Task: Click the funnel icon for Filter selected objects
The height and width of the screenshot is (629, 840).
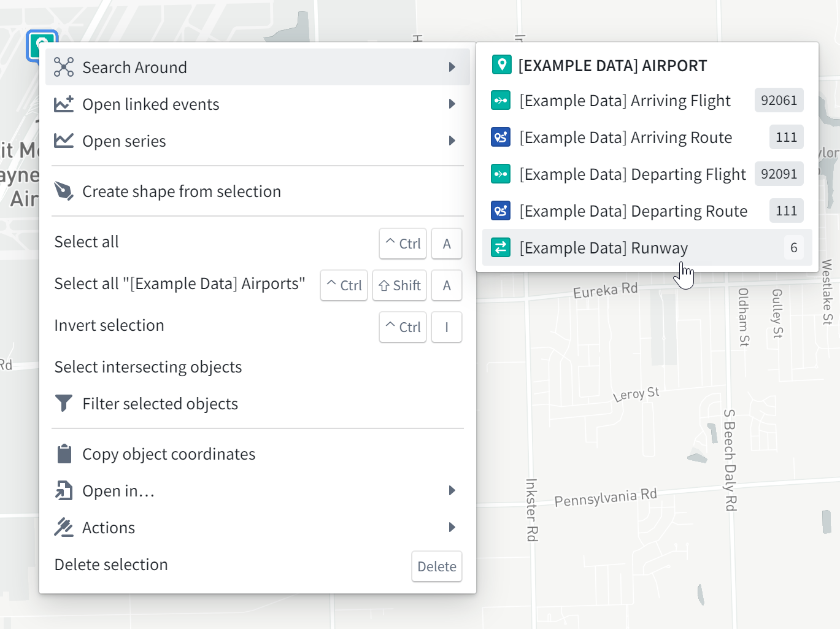Action: [64, 403]
